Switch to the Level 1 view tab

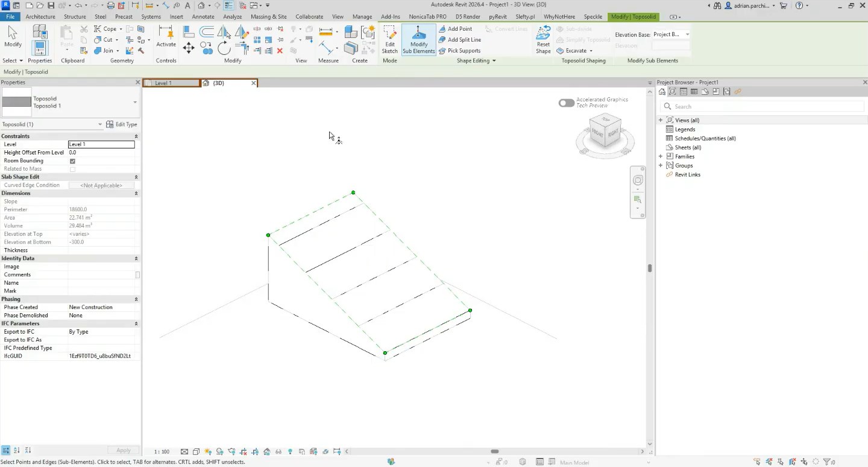[172, 83]
